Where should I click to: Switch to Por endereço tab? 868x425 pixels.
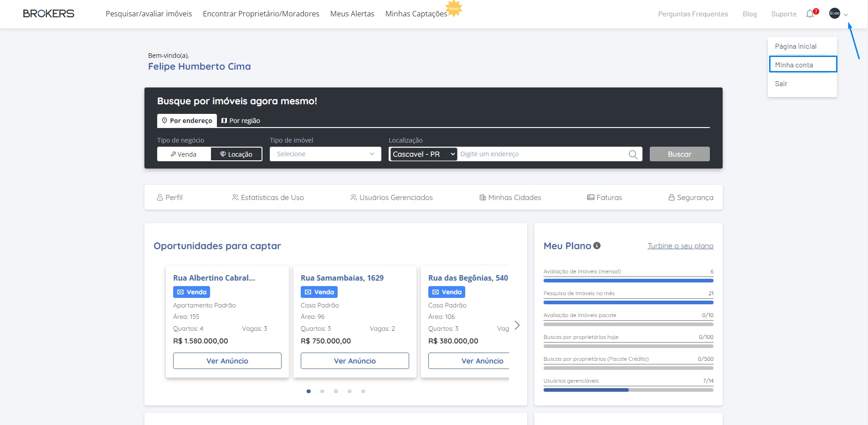click(187, 121)
